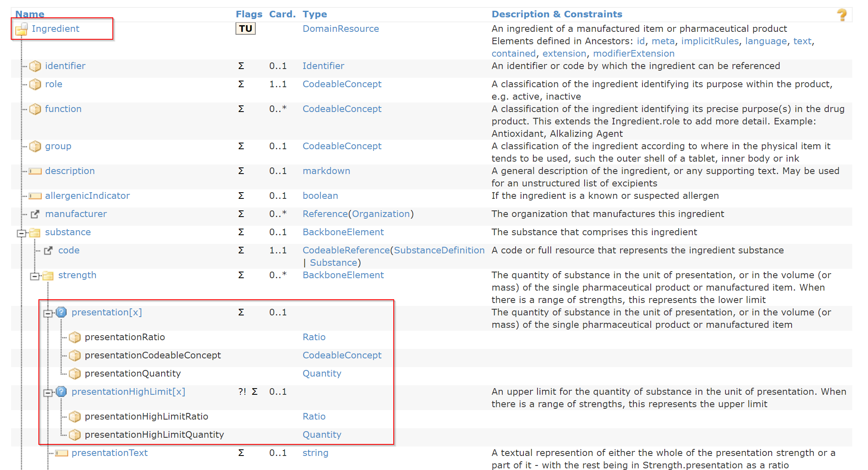
Task: Click the yellow help icon in the header
Action: pos(842,14)
